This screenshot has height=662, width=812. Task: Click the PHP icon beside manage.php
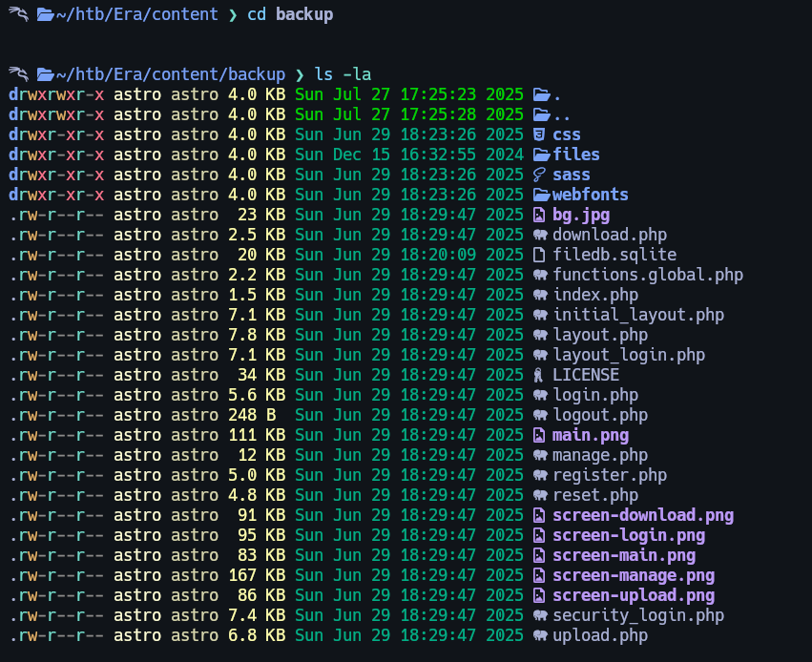click(x=540, y=456)
